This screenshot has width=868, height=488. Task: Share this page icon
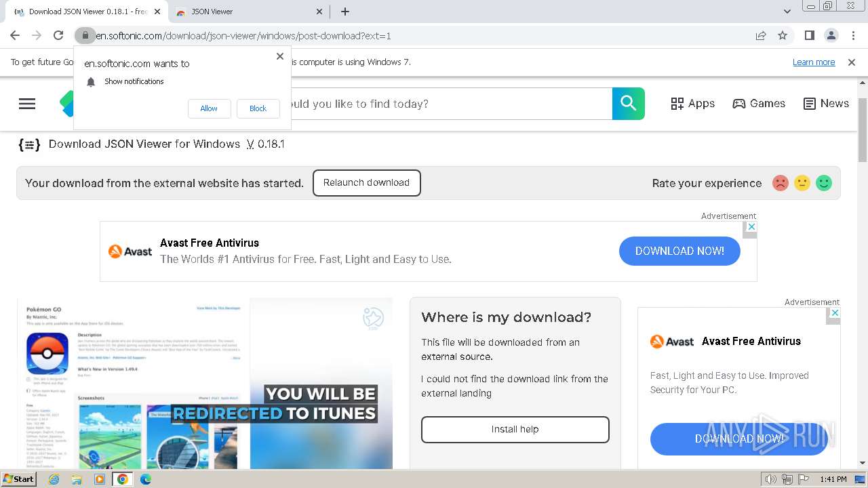pos(761,35)
